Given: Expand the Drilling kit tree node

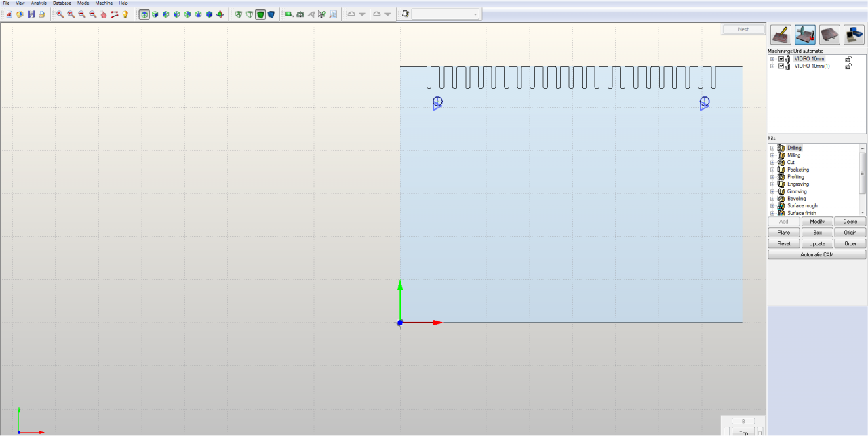Looking at the screenshot, I should pos(772,148).
